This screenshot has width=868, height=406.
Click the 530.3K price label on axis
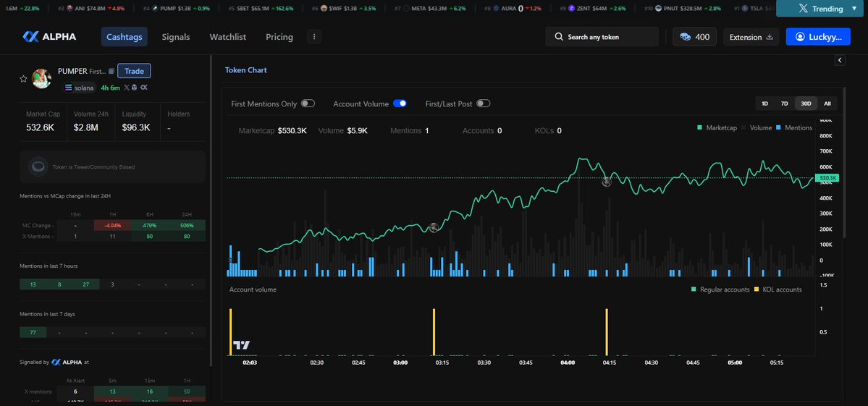pyautogui.click(x=827, y=178)
